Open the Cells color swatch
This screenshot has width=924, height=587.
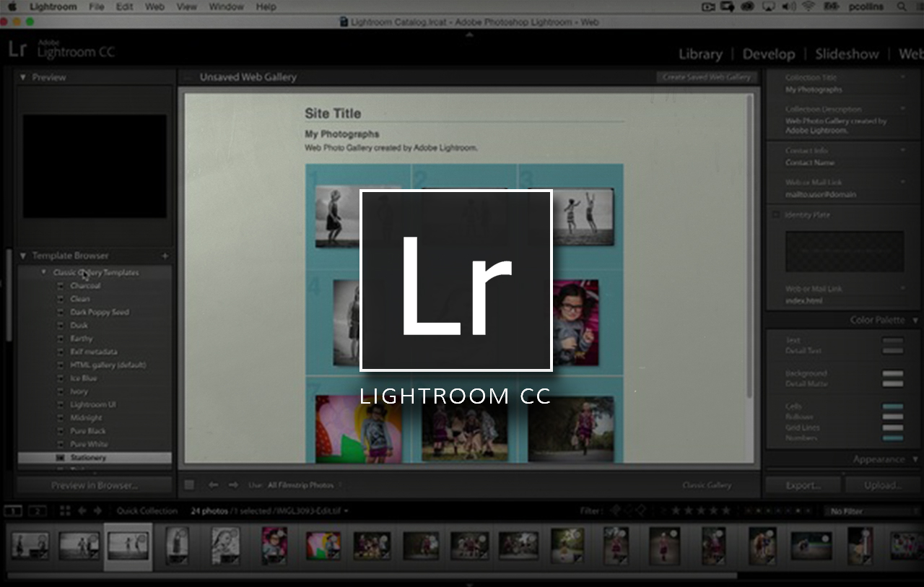point(892,406)
